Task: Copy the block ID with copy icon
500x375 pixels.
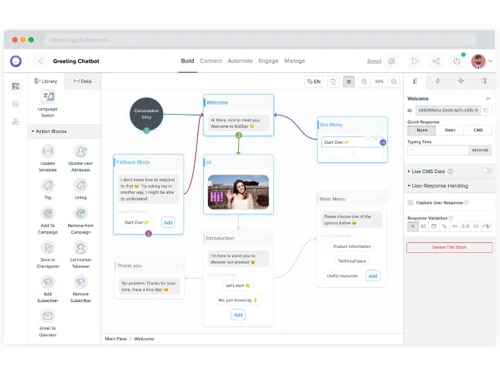Action: tap(486, 110)
